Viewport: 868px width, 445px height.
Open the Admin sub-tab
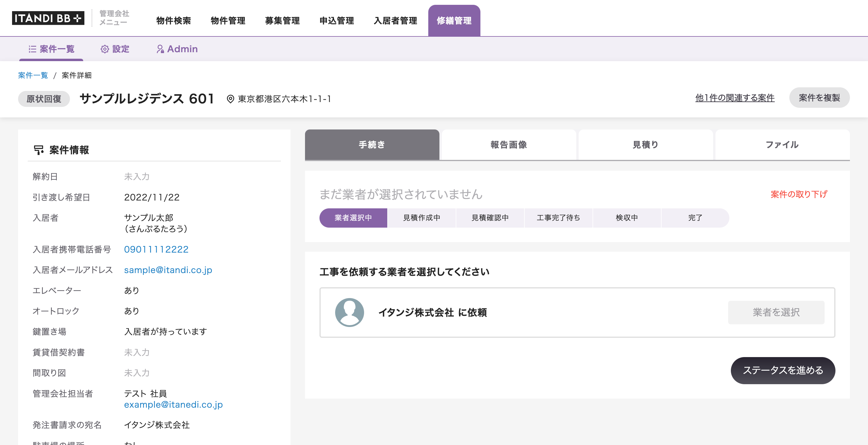coord(177,49)
